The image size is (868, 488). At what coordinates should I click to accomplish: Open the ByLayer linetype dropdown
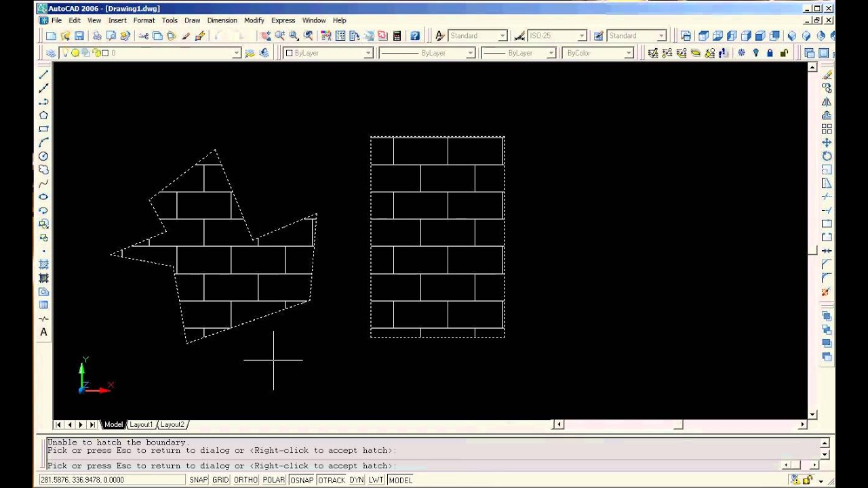click(x=471, y=53)
